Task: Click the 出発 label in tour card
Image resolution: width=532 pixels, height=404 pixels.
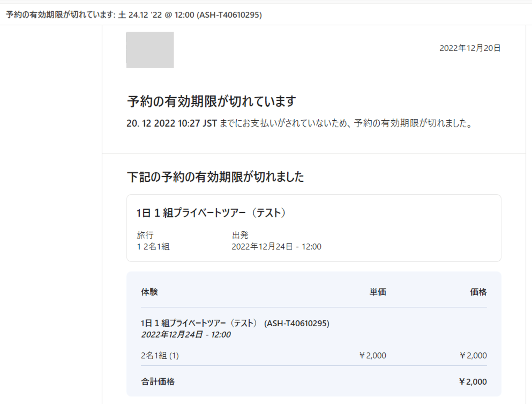Action: tap(240, 235)
